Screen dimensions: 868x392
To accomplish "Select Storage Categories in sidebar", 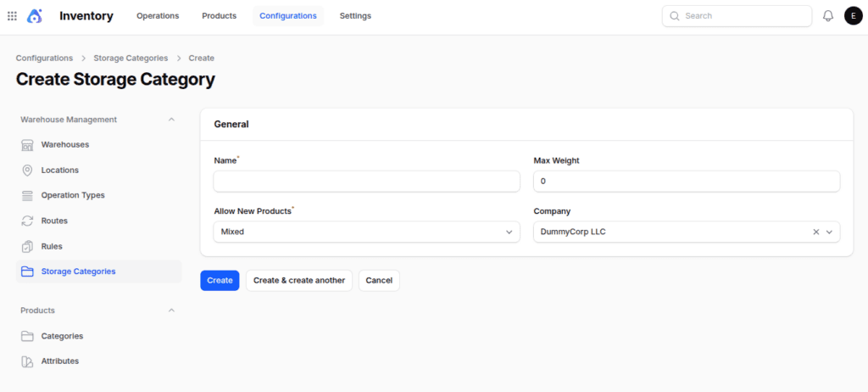I will pyautogui.click(x=98, y=272).
